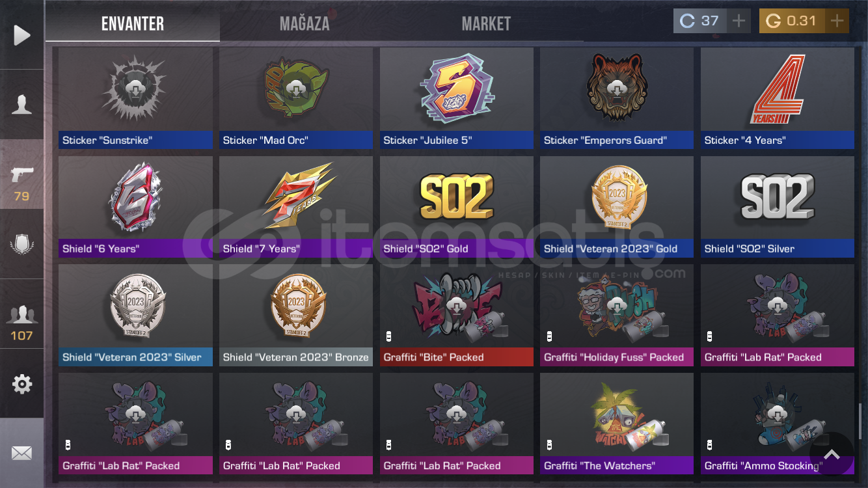Viewport: 868px width, 488px height.
Task: Select Graffiti "The Watchers" item
Action: [x=617, y=424]
